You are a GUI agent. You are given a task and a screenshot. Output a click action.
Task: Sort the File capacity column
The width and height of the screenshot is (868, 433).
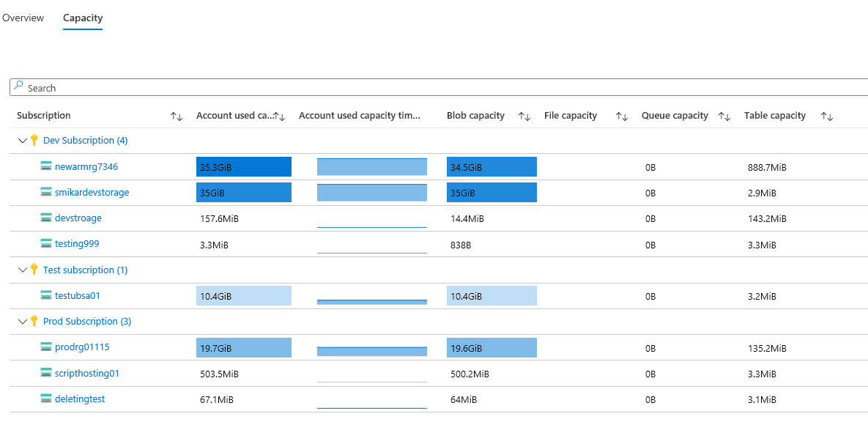tap(622, 116)
